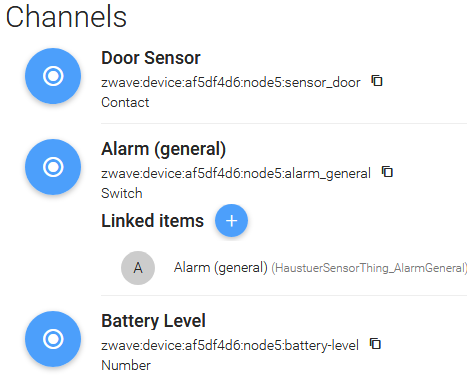The height and width of the screenshot is (389, 467).
Task: Copy the alarm_general channel UID
Action: [387, 172]
